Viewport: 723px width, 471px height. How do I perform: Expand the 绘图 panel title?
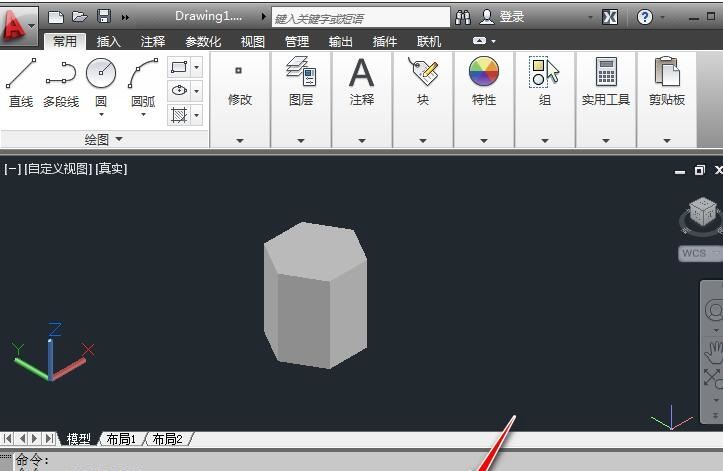[104, 139]
